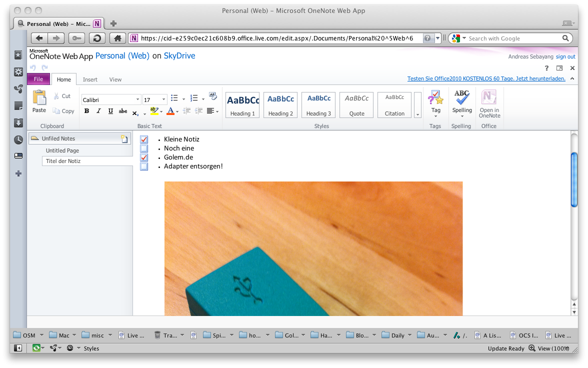Image resolution: width=588 pixels, height=368 pixels.
Task: Add a new page in Unfiled Notes
Action: click(x=124, y=139)
